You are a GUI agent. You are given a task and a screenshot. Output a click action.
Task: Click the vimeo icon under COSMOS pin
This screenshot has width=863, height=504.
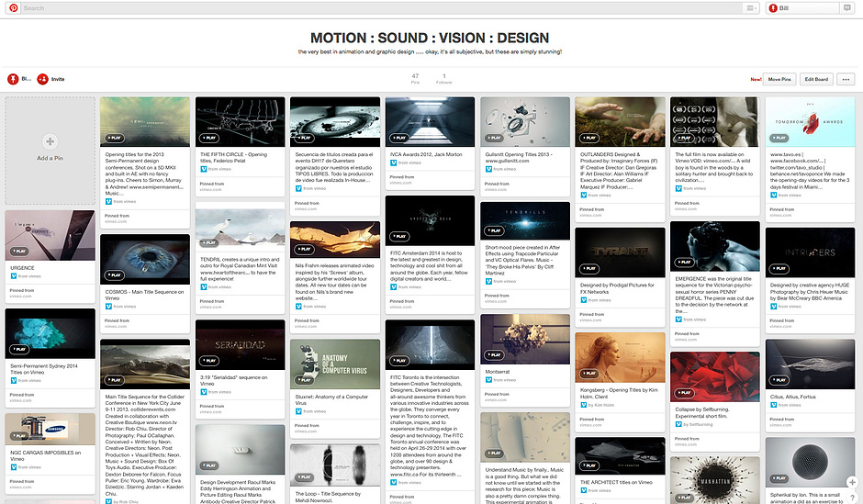(109, 307)
